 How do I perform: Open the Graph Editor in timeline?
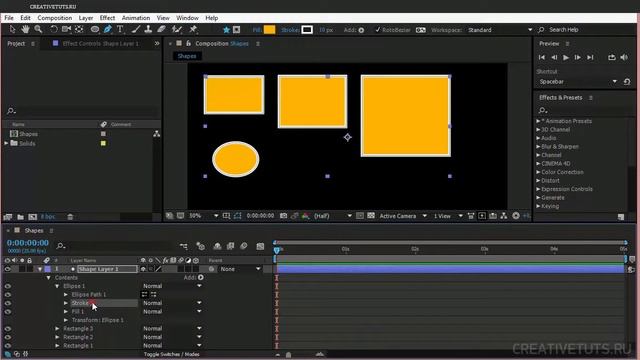[x=260, y=246]
